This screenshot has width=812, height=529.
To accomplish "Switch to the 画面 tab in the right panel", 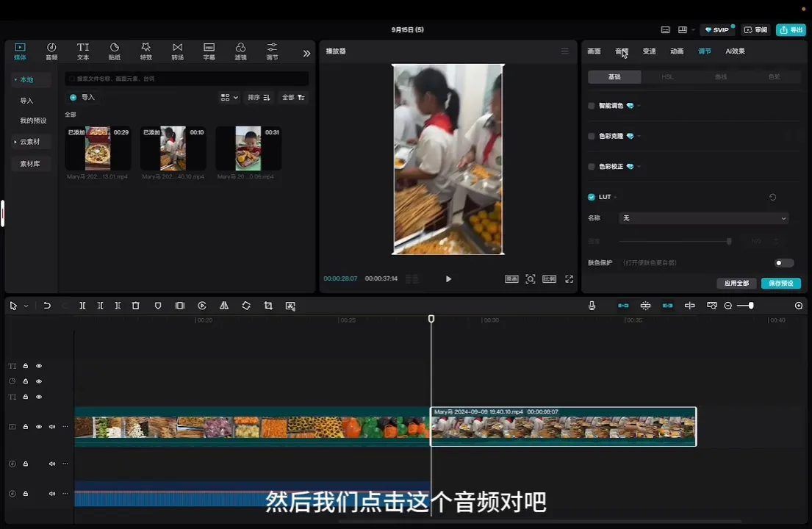I will tap(594, 51).
